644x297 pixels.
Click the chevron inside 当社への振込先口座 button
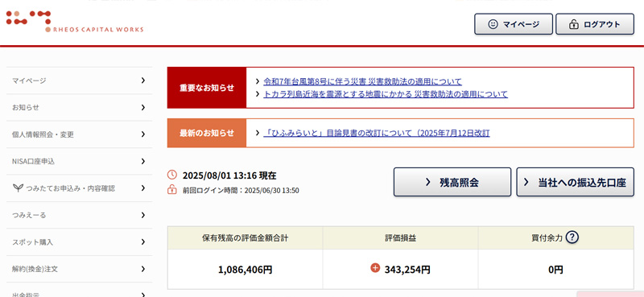point(526,182)
